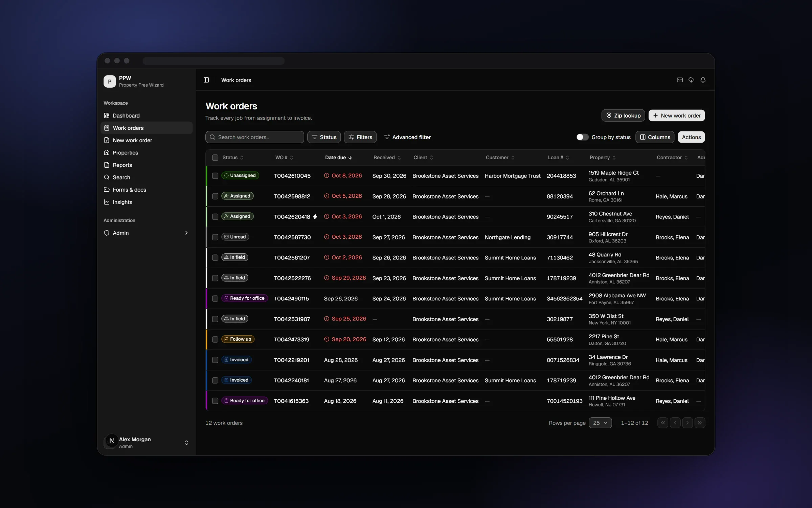The width and height of the screenshot is (812, 508).
Task: Click the Ready for office badge on T0042490115
Action: [x=244, y=298]
